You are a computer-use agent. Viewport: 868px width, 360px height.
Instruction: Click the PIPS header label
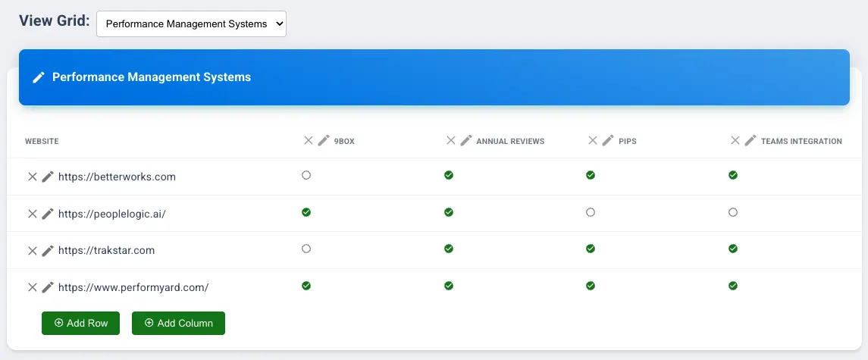pos(628,141)
